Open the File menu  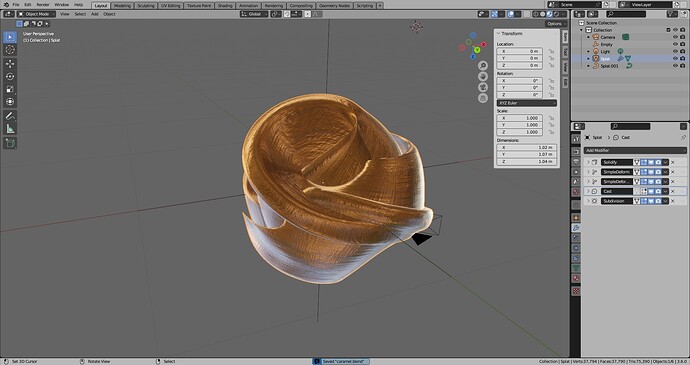click(x=16, y=4)
